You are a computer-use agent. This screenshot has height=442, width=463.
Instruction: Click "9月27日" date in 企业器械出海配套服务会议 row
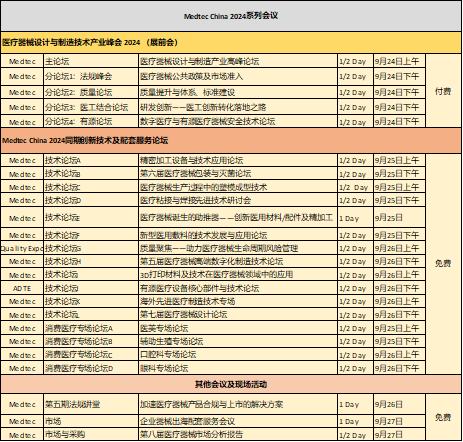399,421
